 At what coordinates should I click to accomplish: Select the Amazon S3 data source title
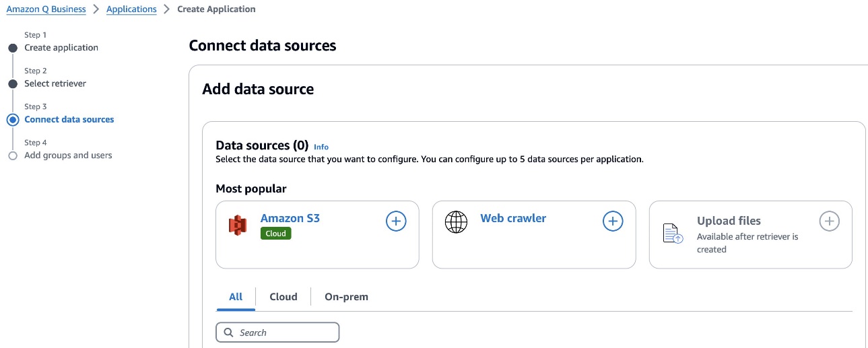pyautogui.click(x=290, y=218)
